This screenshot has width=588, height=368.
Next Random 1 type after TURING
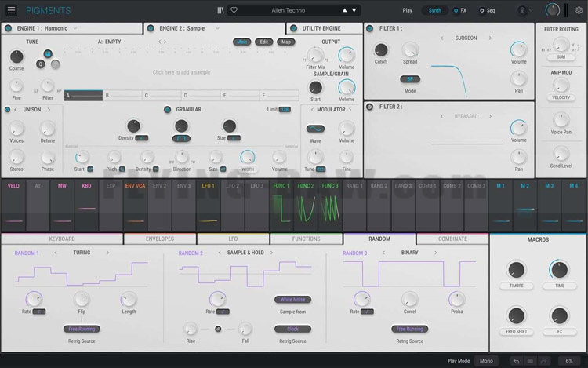pyautogui.click(x=107, y=253)
